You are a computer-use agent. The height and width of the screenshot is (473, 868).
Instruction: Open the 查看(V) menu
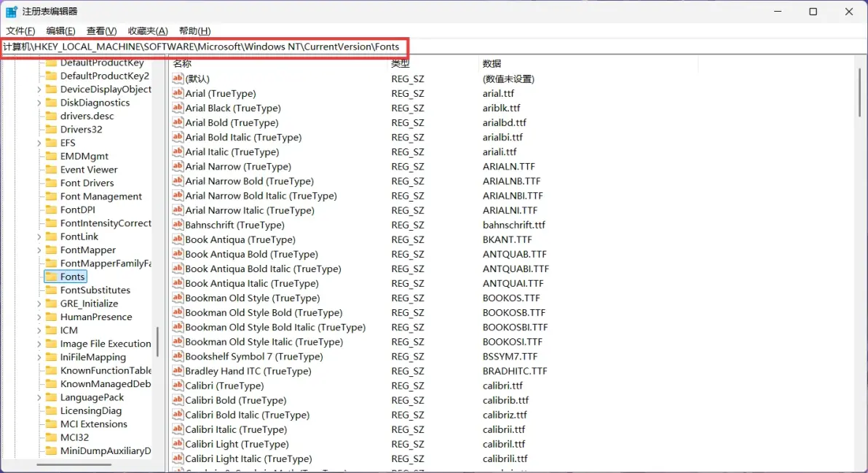(101, 31)
